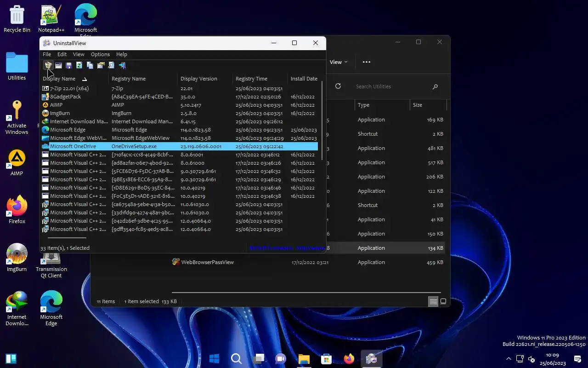Image resolution: width=588 pixels, height=368 pixels.
Task: Click the Microsoft Edge shortcut beside Notepad++
Action: [85, 20]
